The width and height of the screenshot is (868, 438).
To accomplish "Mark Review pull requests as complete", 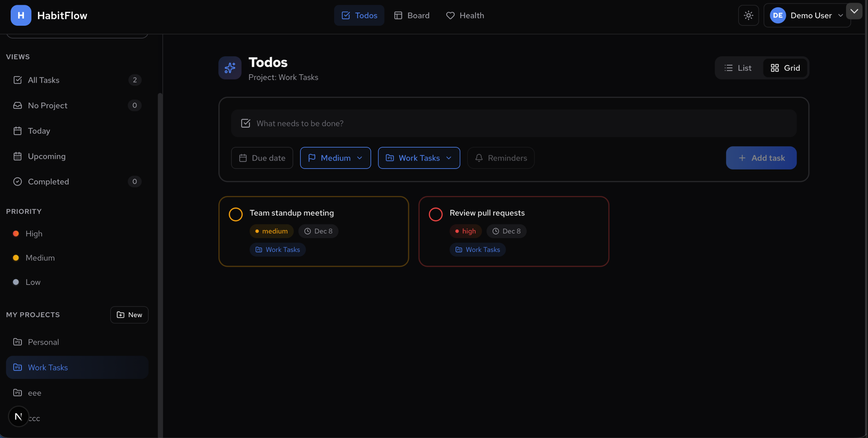I will (x=435, y=214).
